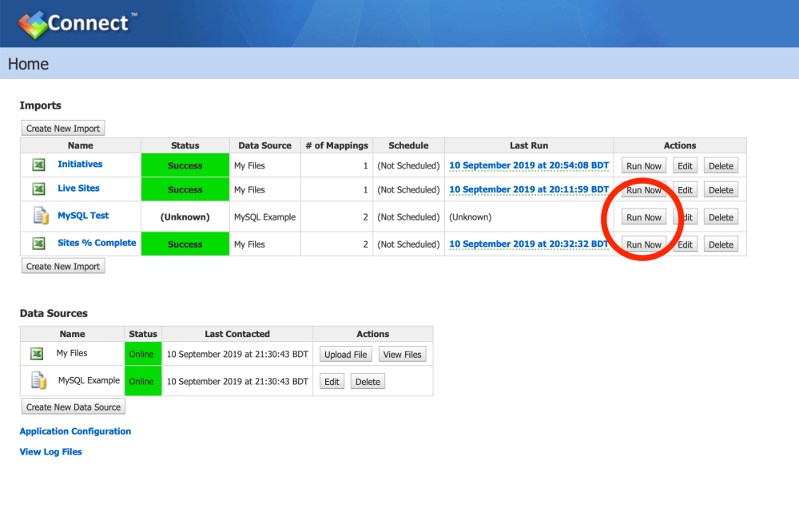View files in My Files data source

(x=402, y=354)
